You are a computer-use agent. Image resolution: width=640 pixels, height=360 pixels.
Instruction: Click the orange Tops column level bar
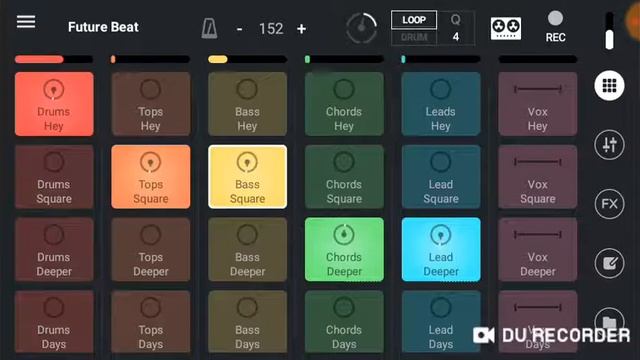point(151,59)
